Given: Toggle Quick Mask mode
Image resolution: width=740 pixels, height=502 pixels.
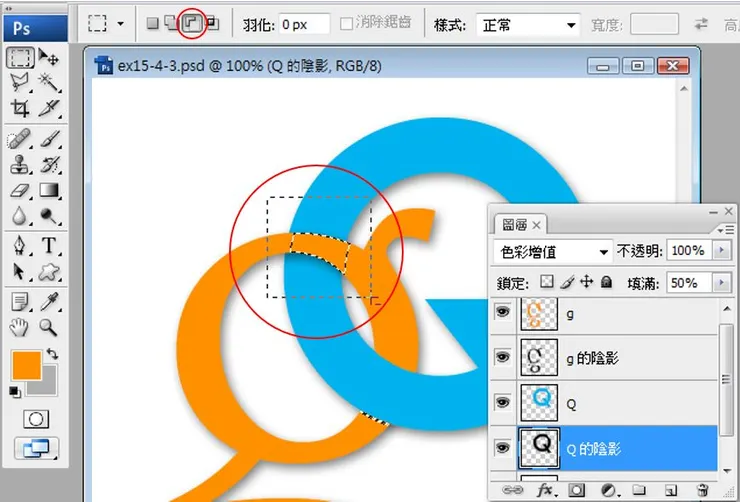Looking at the screenshot, I should tap(36, 419).
